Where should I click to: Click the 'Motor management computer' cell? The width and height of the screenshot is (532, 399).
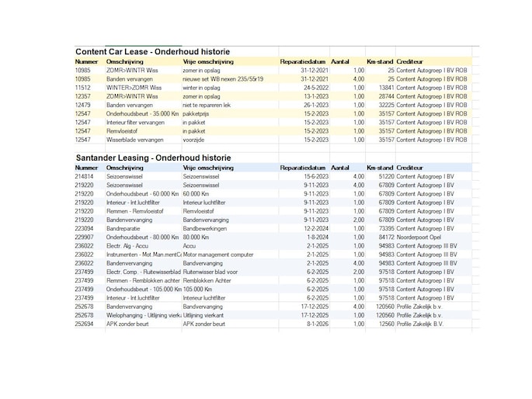coord(218,255)
